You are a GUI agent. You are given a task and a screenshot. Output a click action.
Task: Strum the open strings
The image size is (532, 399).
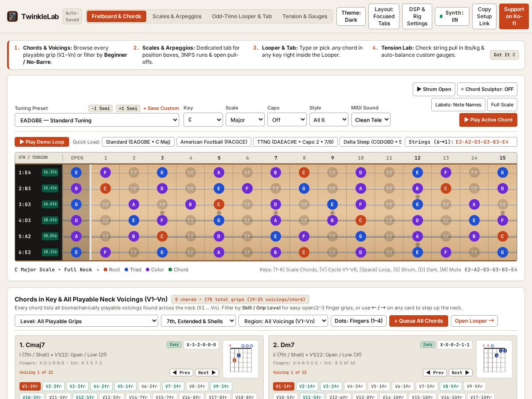click(434, 89)
